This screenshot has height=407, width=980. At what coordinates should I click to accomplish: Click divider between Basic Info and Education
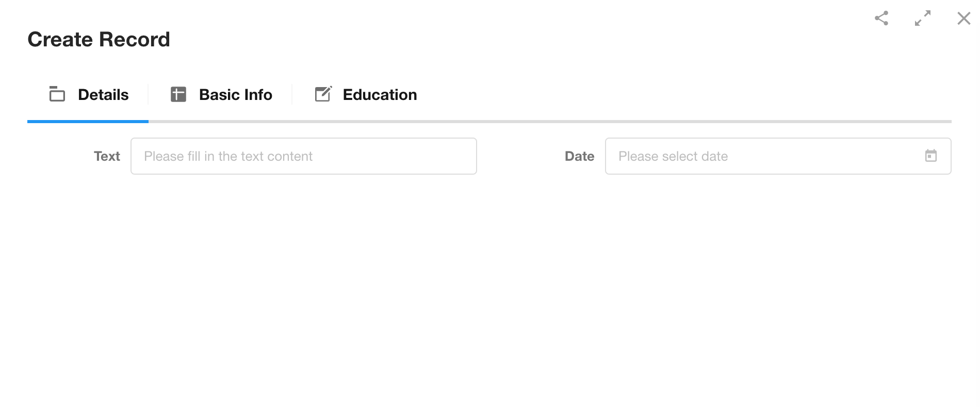coord(292,95)
